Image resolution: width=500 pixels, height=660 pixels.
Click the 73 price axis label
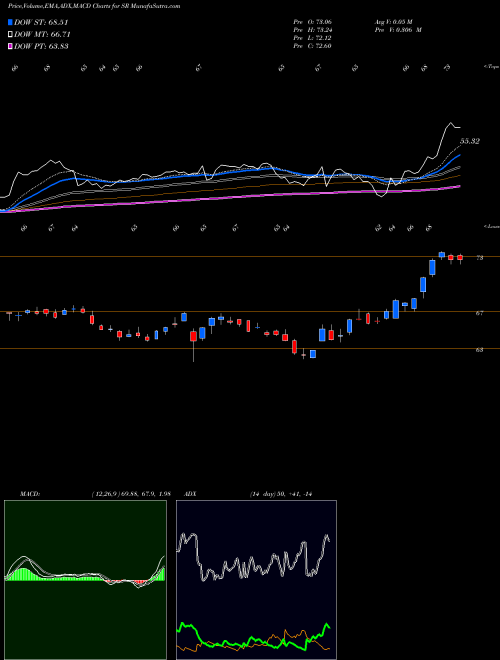click(479, 258)
